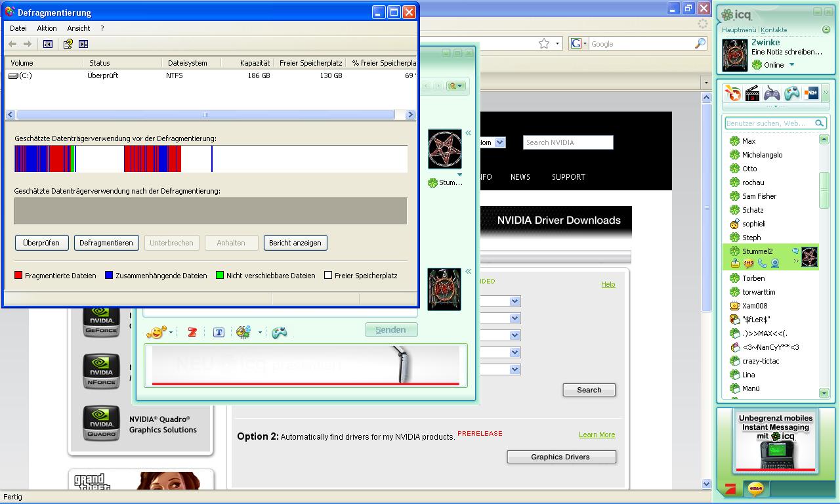This screenshot has height=504, width=840.
Task: Click the help icon in Defragmentierung toolbar
Action: pos(68,44)
